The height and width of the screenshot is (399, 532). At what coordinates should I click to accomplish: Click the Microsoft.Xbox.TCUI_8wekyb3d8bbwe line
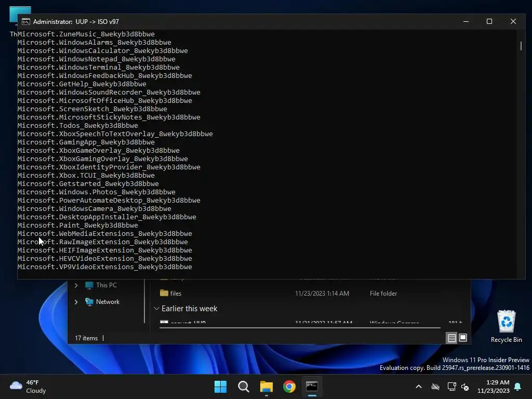click(x=86, y=176)
